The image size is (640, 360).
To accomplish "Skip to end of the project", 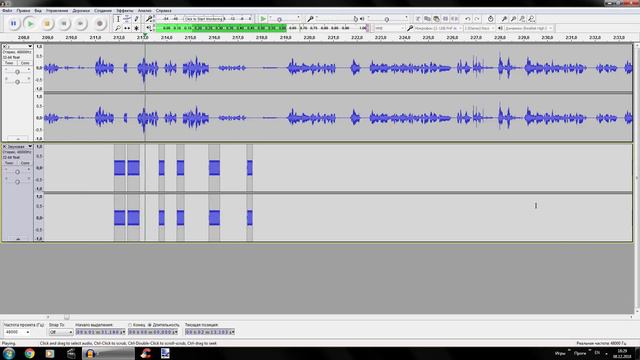I will (x=80, y=24).
